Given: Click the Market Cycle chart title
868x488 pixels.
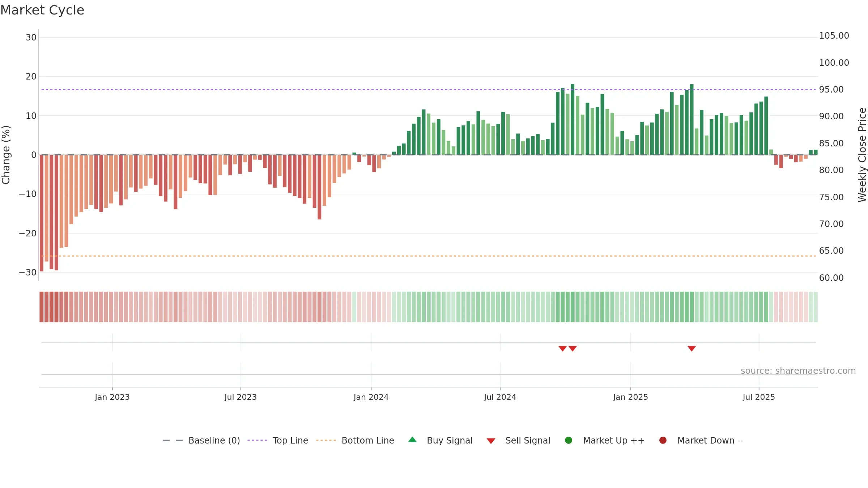Looking at the screenshot, I should tap(42, 10).
